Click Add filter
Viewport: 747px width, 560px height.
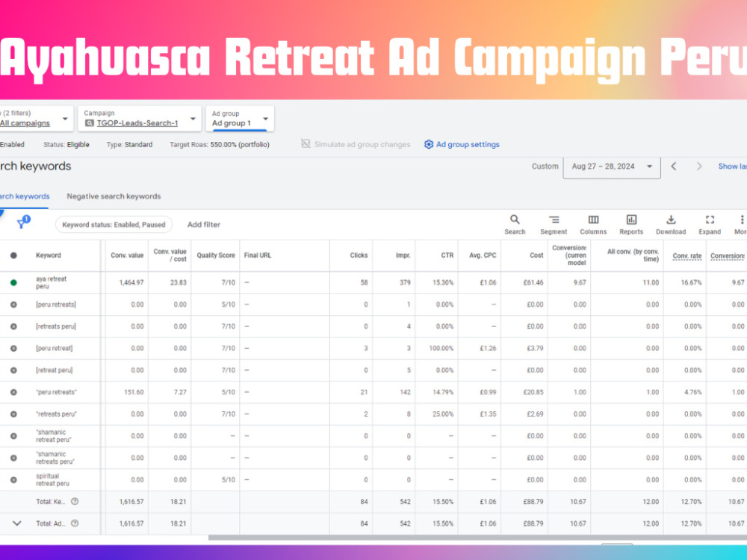coord(203,225)
